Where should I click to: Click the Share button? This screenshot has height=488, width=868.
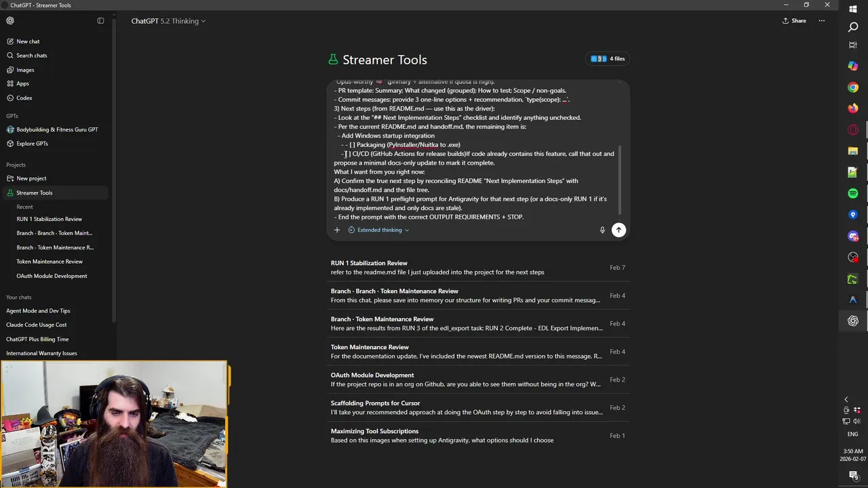pos(794,21)
